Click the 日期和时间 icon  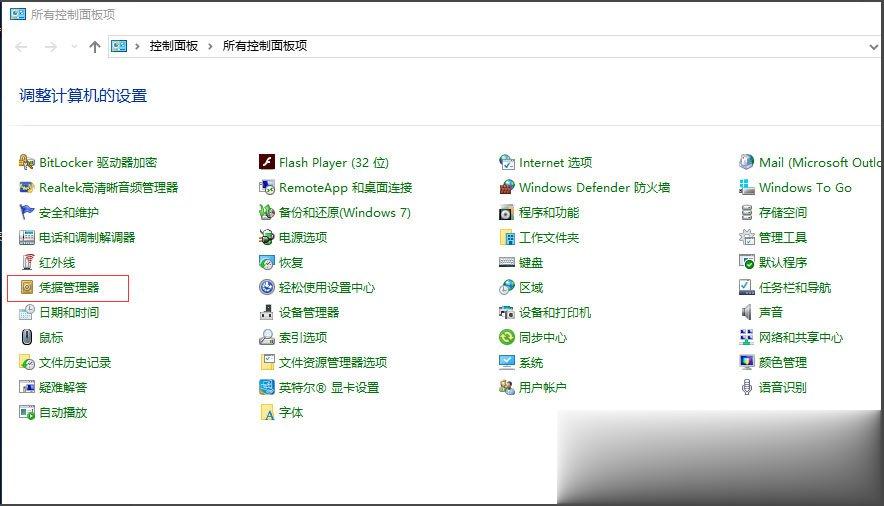point(26,312)
